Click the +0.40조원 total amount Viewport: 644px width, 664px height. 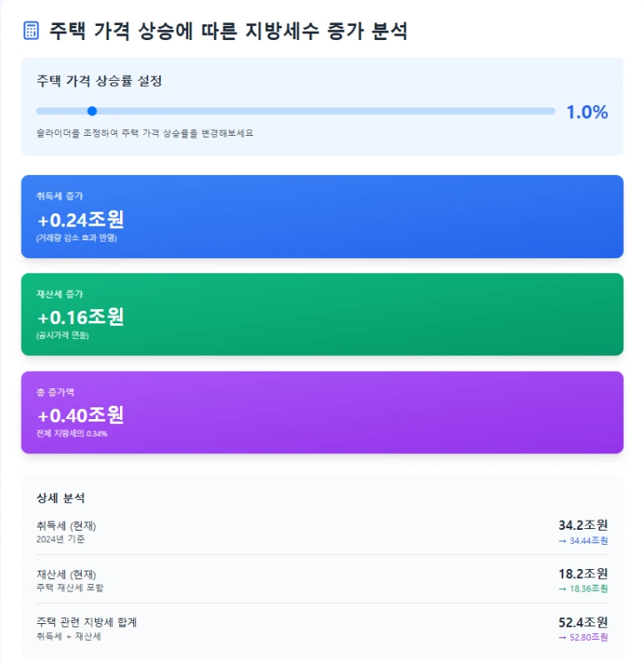pos(81,415)
